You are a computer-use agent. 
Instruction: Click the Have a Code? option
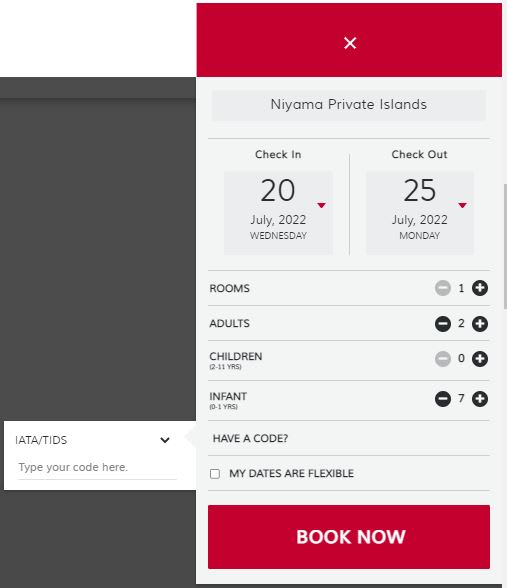[x=250, y=438]
